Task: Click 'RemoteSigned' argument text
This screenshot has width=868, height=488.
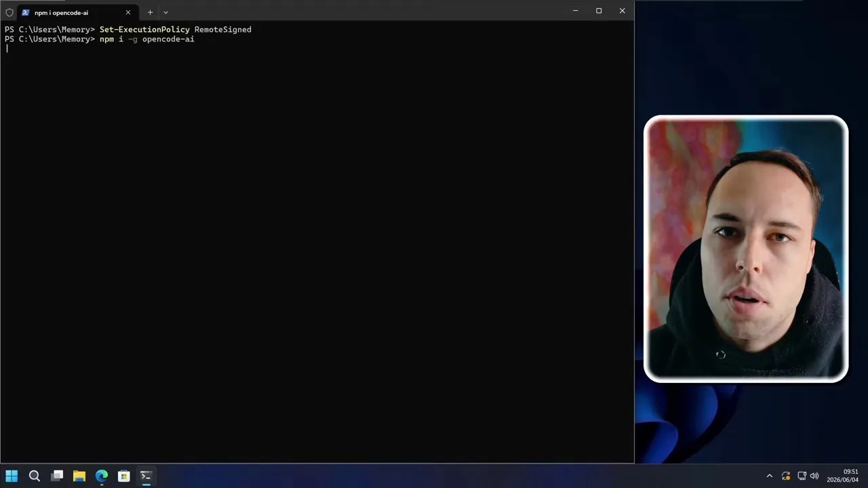Action: tap(222, 30)
